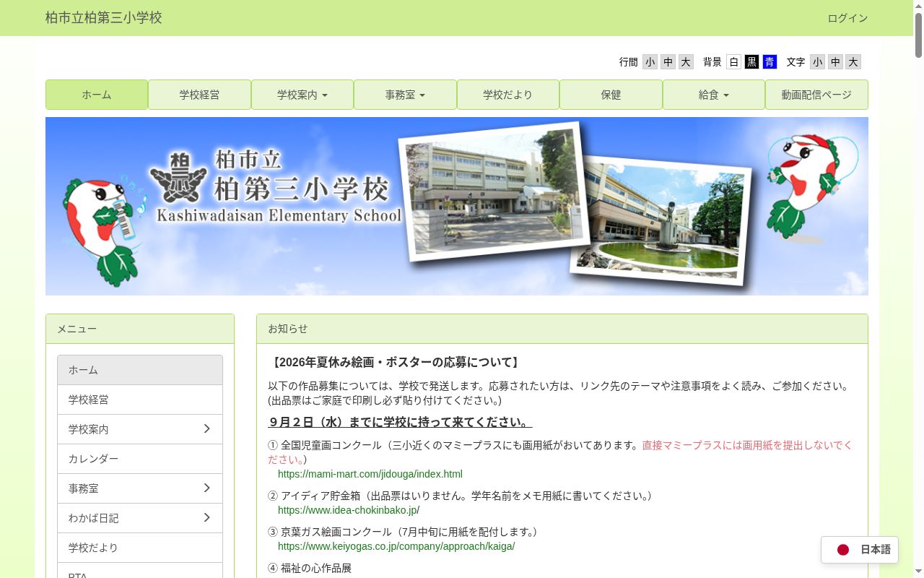Expand the 給食 dropdown in navigation bar
The image size is (924, 578).
[714, 95]
